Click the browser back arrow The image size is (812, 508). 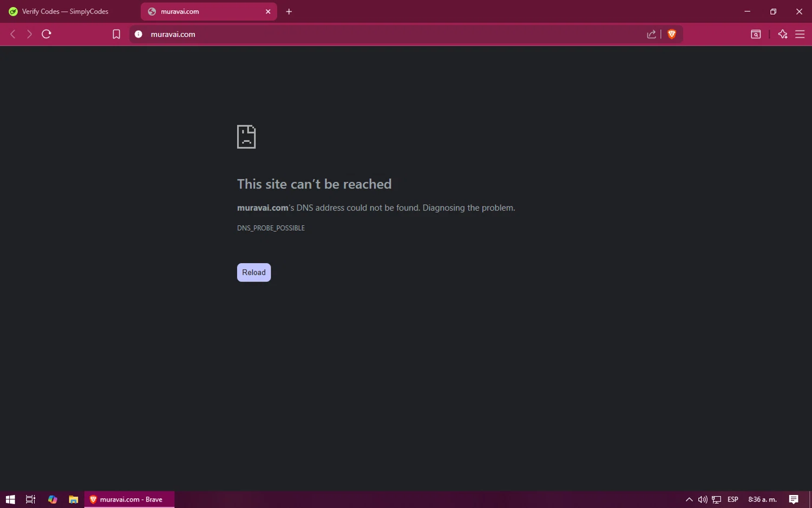(13, 34)
